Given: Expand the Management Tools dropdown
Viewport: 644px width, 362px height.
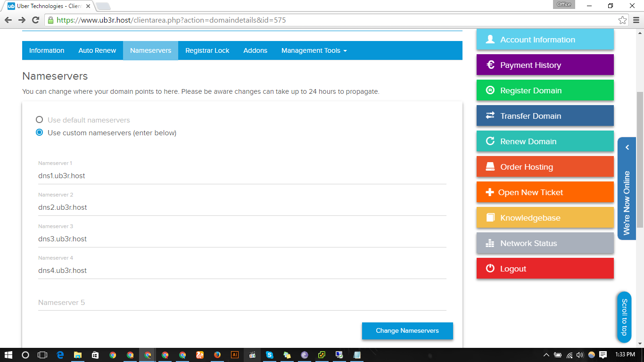Looking at the screenshot, I should 314,50.
